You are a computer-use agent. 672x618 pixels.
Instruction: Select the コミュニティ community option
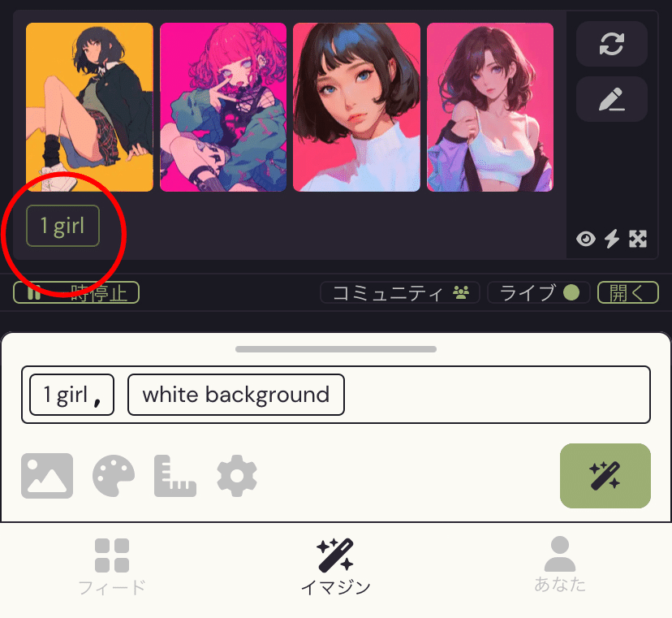[x=400, y=292]
